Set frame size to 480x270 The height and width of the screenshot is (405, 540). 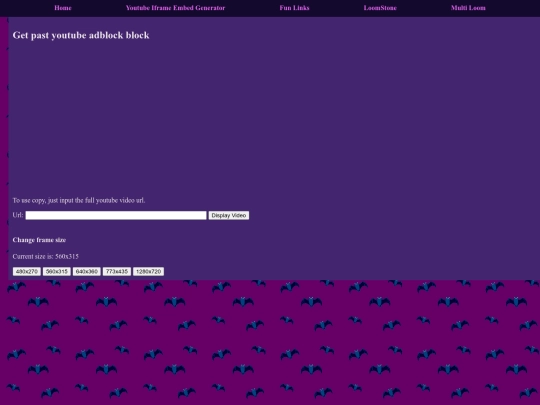(27, 271)
